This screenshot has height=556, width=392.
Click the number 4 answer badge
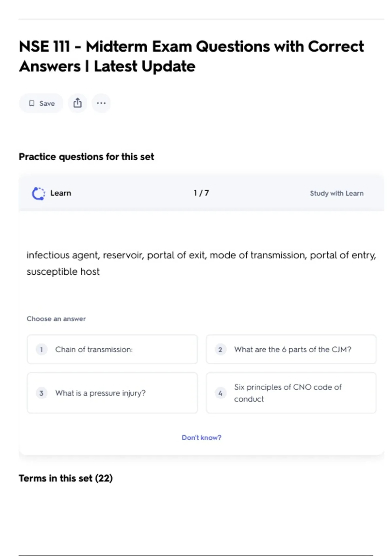click(220, 393)
